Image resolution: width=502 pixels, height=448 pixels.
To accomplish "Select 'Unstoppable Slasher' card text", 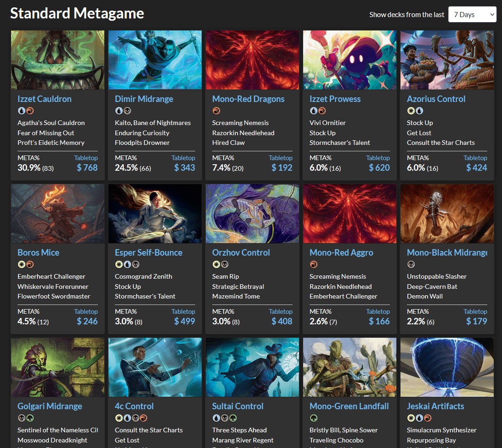I will click(436, 276).
